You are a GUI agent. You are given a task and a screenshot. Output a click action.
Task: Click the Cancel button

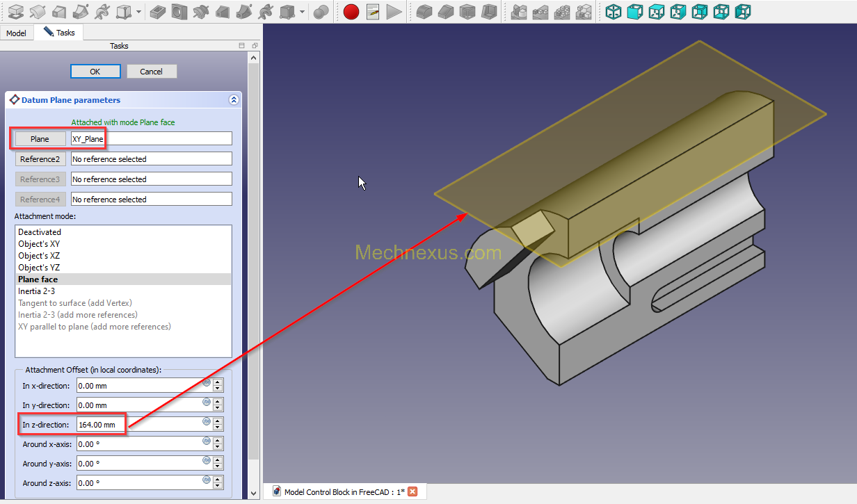(x=151, y=71)
